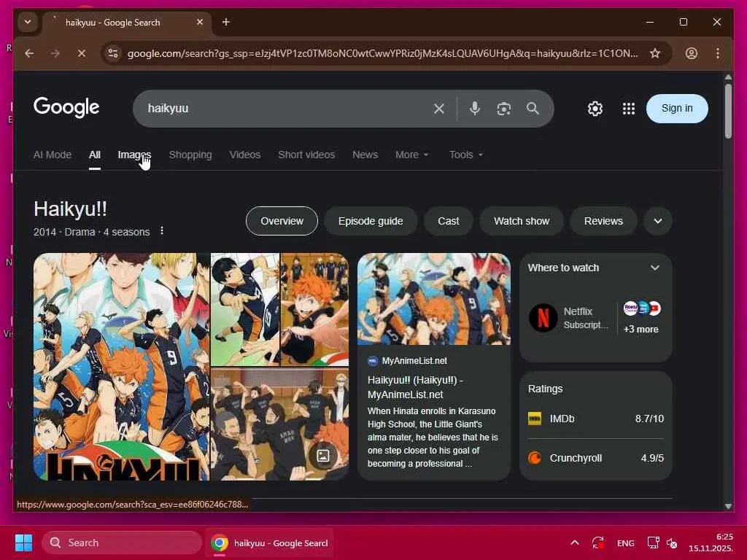Viewport: 747px width, 560px height.
Task: Open MyAnimeList card image
Action: pos(433,298)
